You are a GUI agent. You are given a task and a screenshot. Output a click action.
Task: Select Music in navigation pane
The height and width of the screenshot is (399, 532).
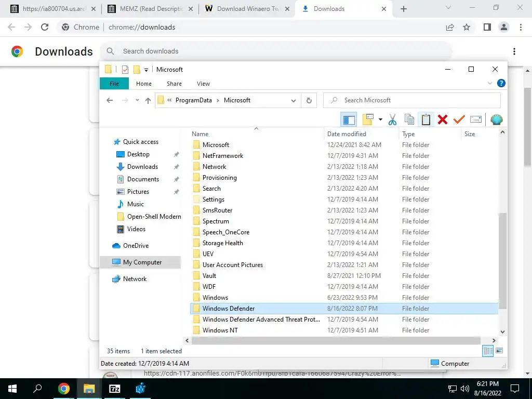(x=136, y=204)
